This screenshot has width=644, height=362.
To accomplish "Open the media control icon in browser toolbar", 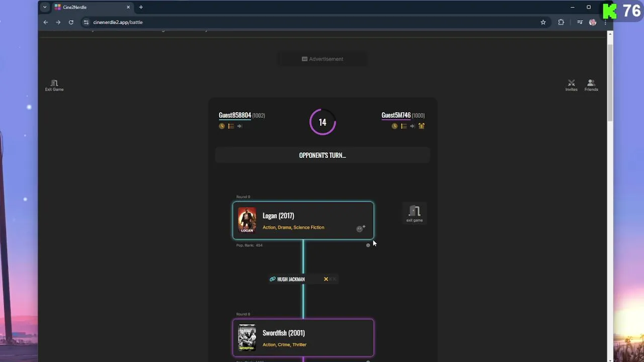I will [x=580, y=22].
